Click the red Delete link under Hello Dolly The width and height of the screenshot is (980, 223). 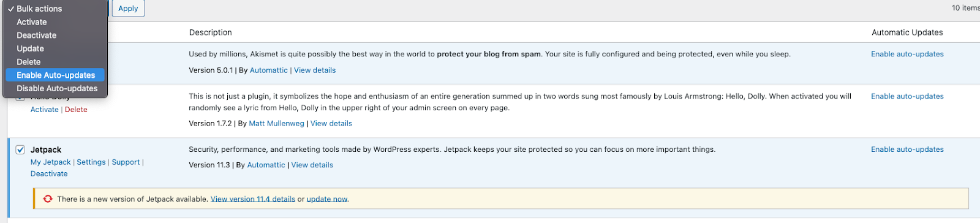[x=76, y=110]
